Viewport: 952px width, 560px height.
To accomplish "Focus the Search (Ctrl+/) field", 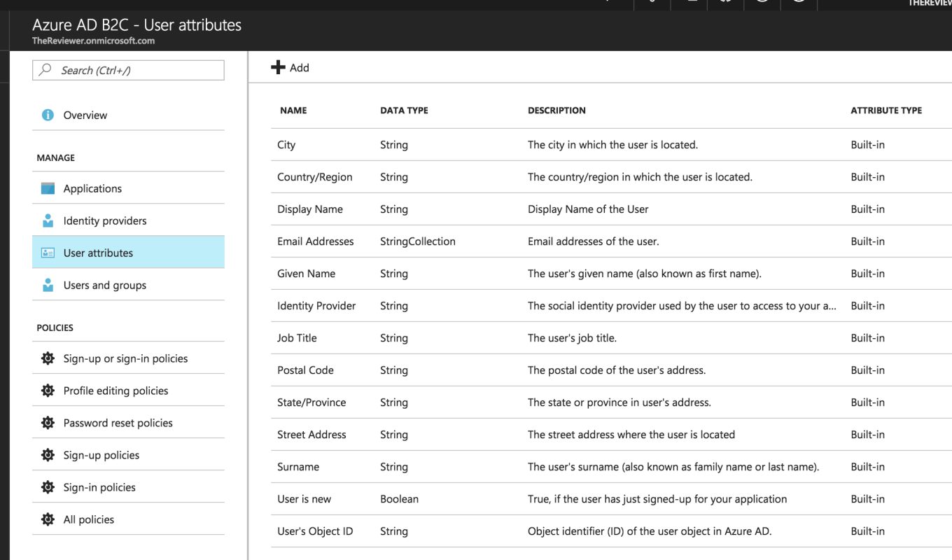I will tap(128, 70).
